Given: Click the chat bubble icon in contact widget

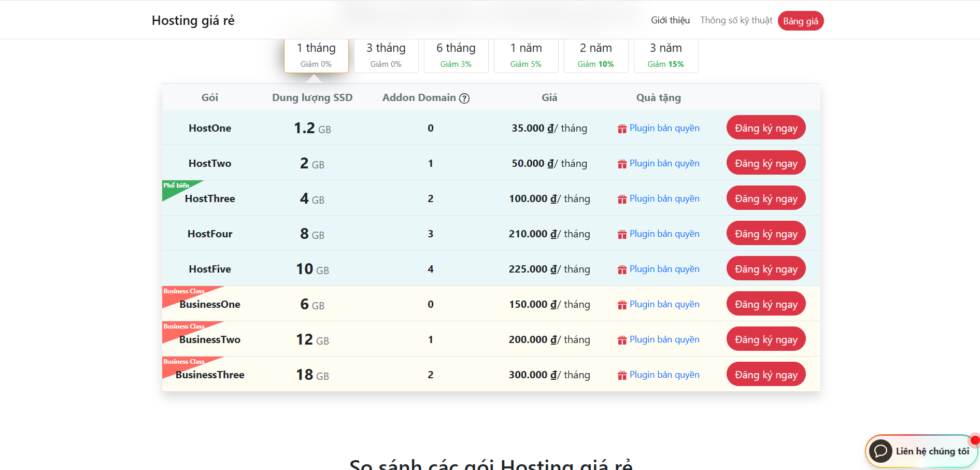Looking at the screenshot, I should 880,451.
